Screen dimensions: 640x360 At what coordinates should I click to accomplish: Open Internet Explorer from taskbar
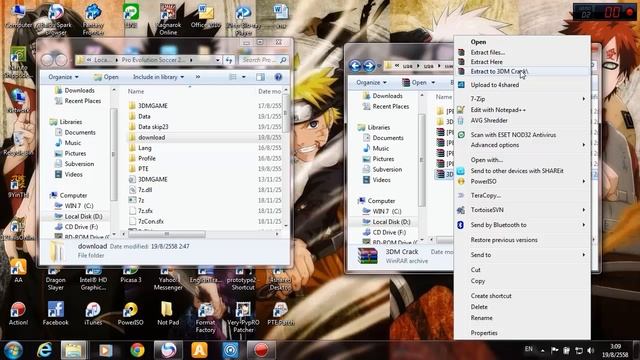click(44, 350)
